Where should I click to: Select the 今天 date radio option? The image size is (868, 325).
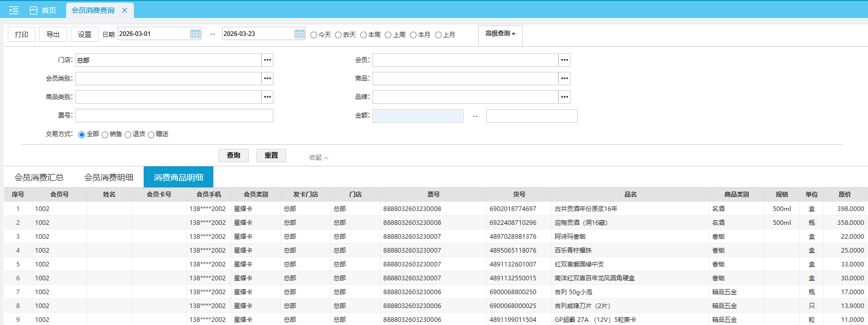[314, 35]
